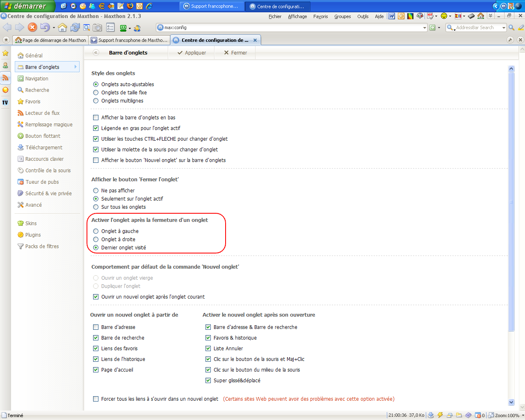Open the Affichage menu
The width and height of the screenshot is (525, 420).
(297, 16)
